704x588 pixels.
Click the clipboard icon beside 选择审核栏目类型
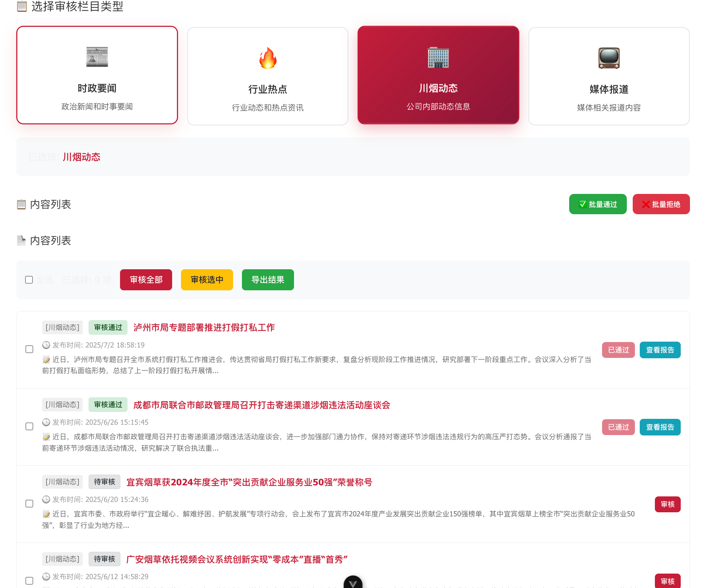pos(22,6)
